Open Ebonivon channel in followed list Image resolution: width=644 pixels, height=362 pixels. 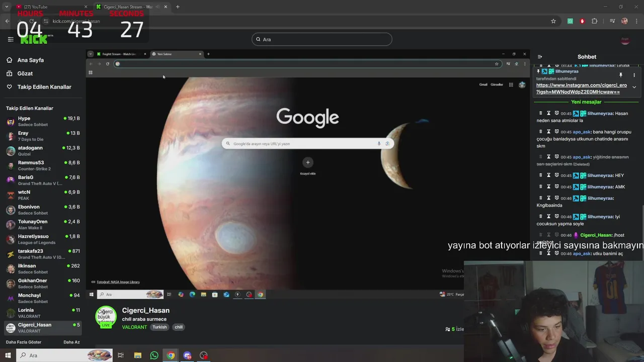(43, 210)
